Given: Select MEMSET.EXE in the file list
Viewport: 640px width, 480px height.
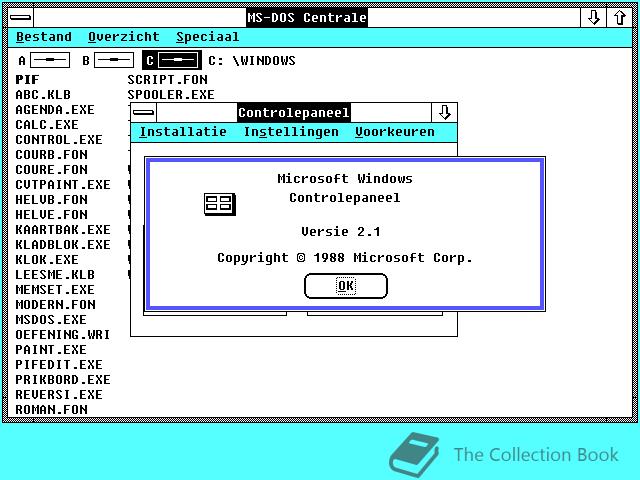Looking at the screenshot, I should 55,289.
